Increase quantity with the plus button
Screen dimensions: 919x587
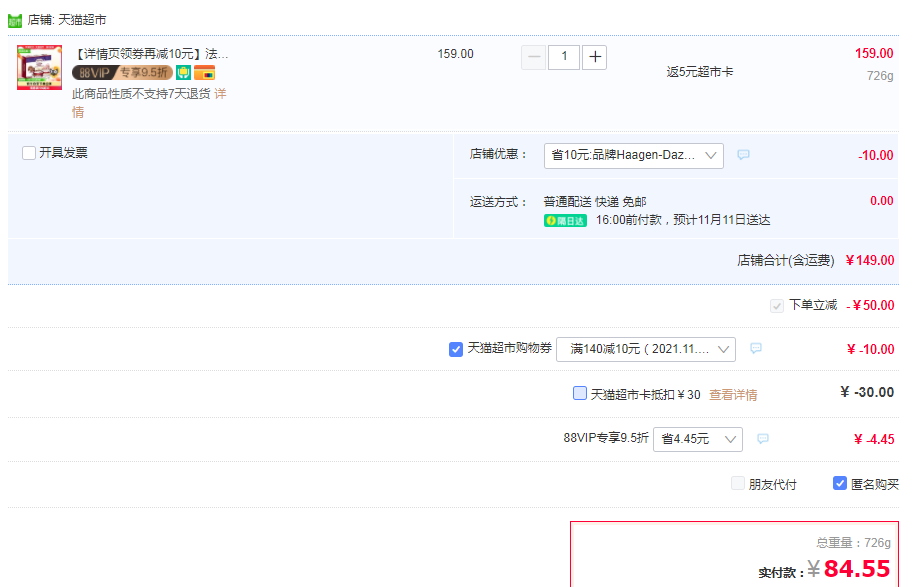[x=594, y=57]
